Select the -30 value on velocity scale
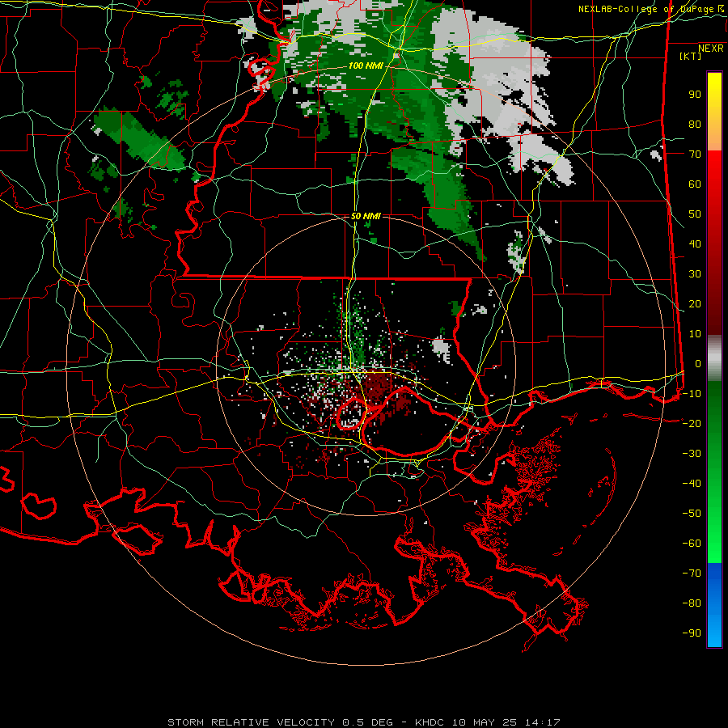Screen dimensions: 728x728 click(x=692, y=454)
